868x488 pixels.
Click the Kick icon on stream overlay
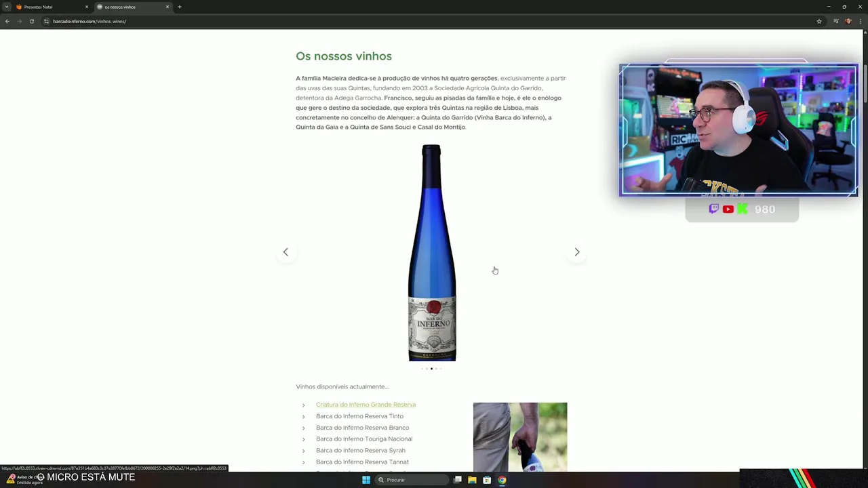pos(743,209)
